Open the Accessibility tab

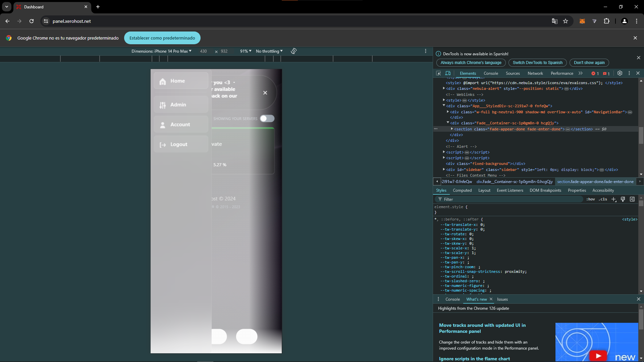coord(603,190)
